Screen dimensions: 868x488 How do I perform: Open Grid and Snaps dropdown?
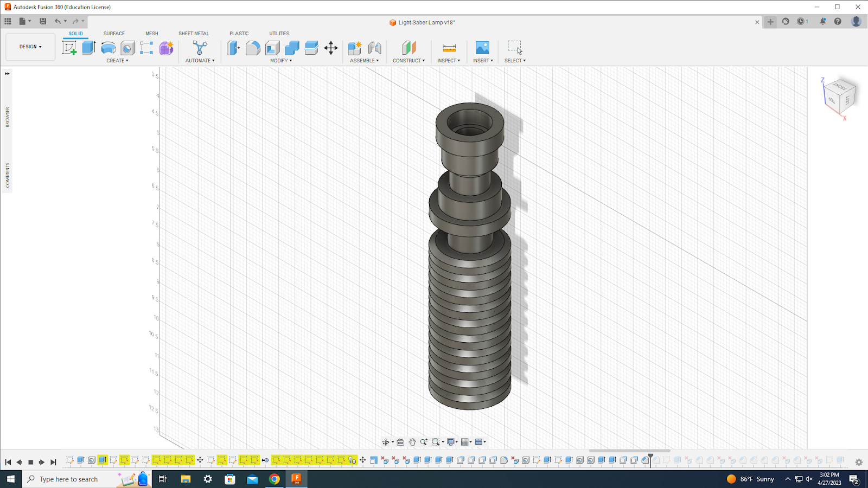tap(466, 442)
